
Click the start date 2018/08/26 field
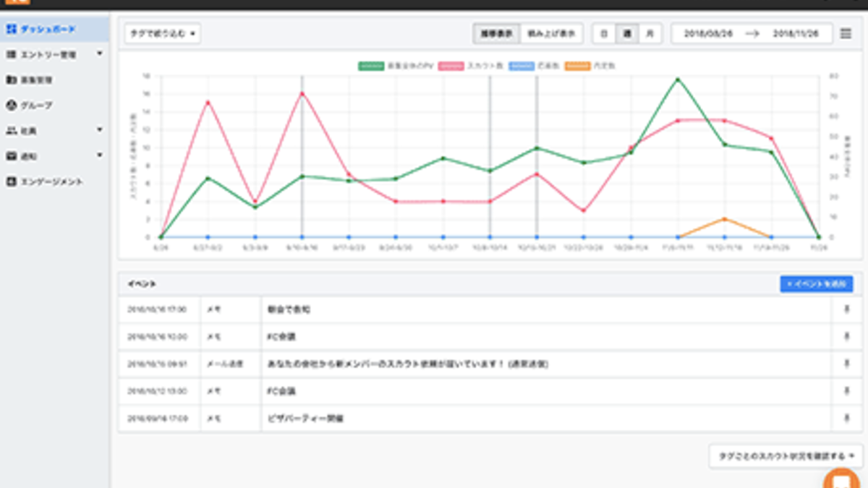707,33
